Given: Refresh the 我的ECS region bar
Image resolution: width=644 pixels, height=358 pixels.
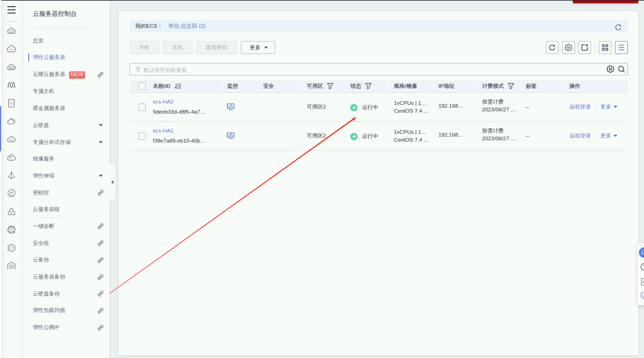Looking at the screenshot, I should click(x=618, y=27).
